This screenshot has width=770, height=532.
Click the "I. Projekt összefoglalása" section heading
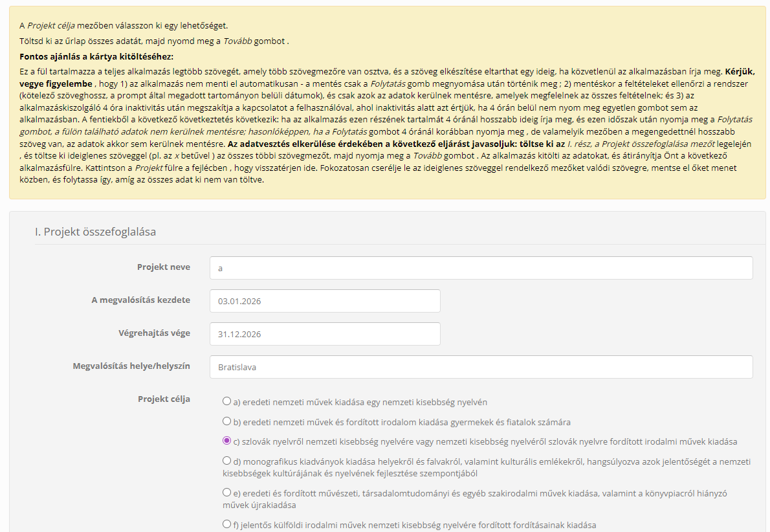(95, 232)
